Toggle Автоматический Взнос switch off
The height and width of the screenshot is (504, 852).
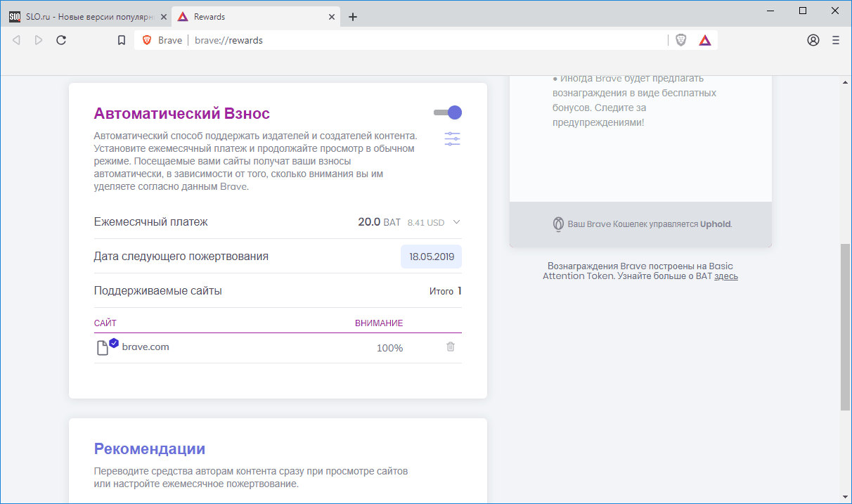pyautogui.click(x=448, y=112)
